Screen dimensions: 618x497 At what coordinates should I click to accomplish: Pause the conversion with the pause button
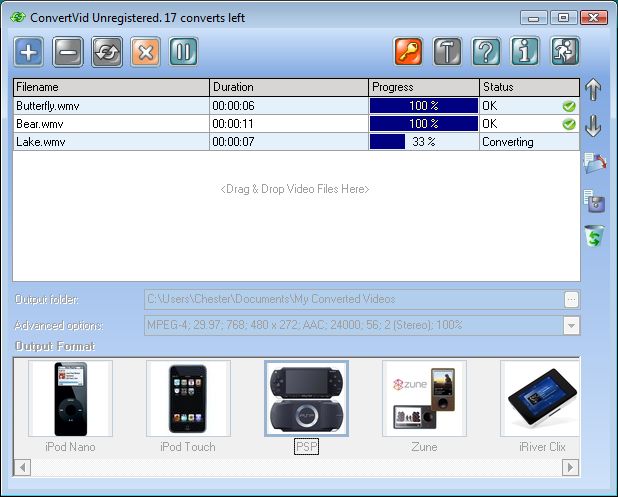[x=183, y=51]
